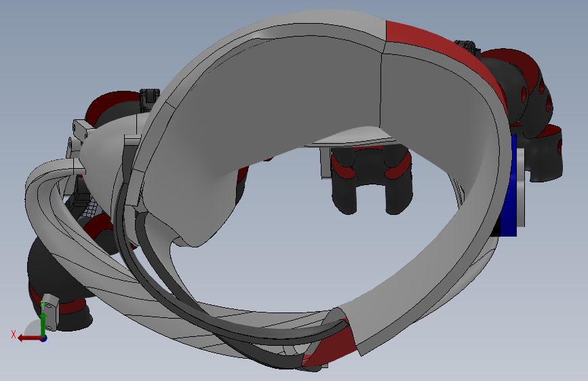
Task: Click the green Y axis arrow of the triad
Action: coord(43,324)
